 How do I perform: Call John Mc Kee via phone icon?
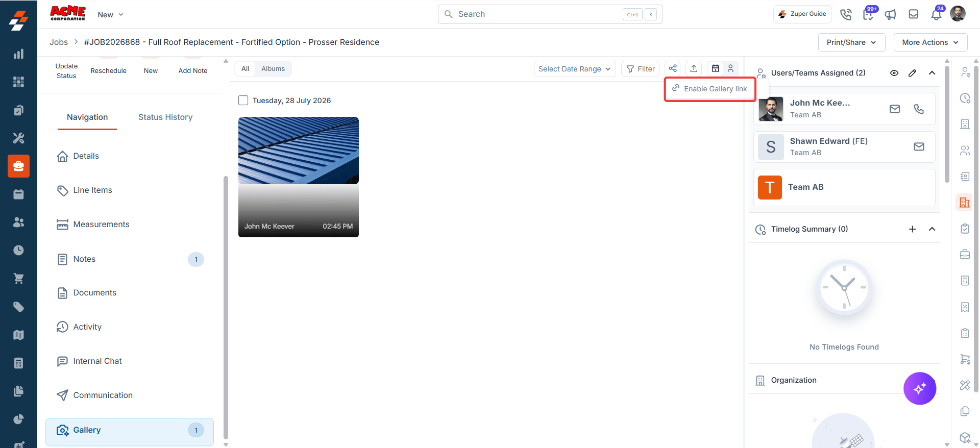click(919, 109)
